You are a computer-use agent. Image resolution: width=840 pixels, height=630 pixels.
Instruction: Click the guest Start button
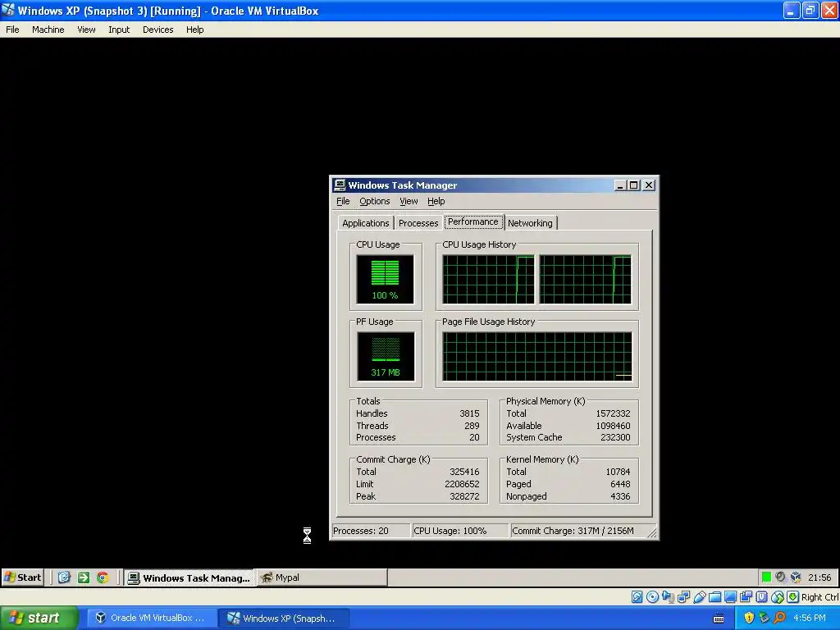point(22,577)
